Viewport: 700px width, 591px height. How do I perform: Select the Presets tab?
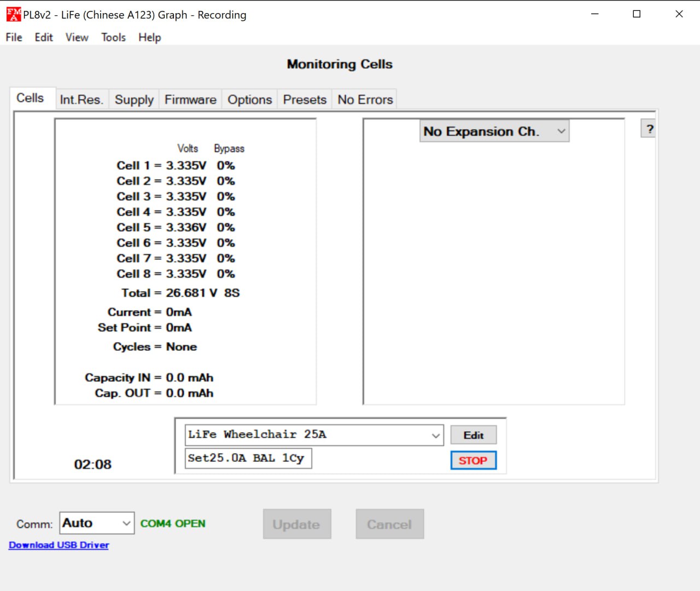(x=305, y=100)
